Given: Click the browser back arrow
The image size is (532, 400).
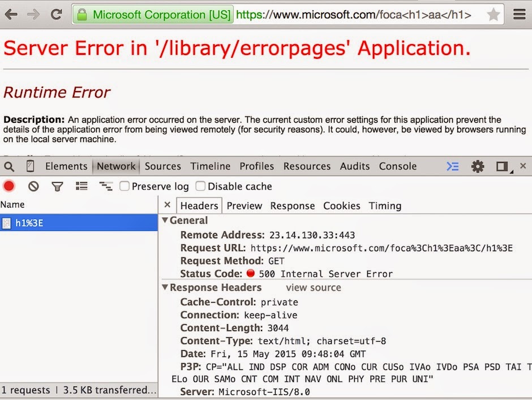Looking at the screenshot, I should click(11, 15).
